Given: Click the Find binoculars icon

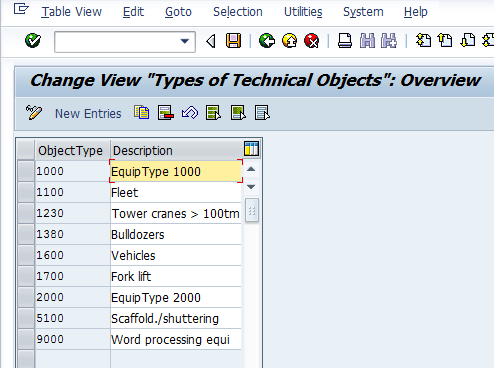Looking at the screenshot, I should [367, 41].
